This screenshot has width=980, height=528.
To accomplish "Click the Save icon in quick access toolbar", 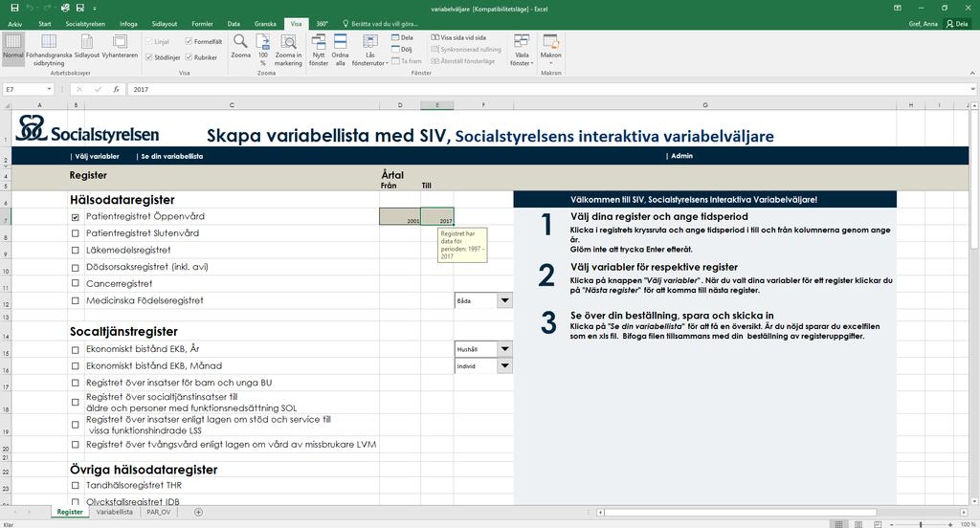I will point(14,8).
